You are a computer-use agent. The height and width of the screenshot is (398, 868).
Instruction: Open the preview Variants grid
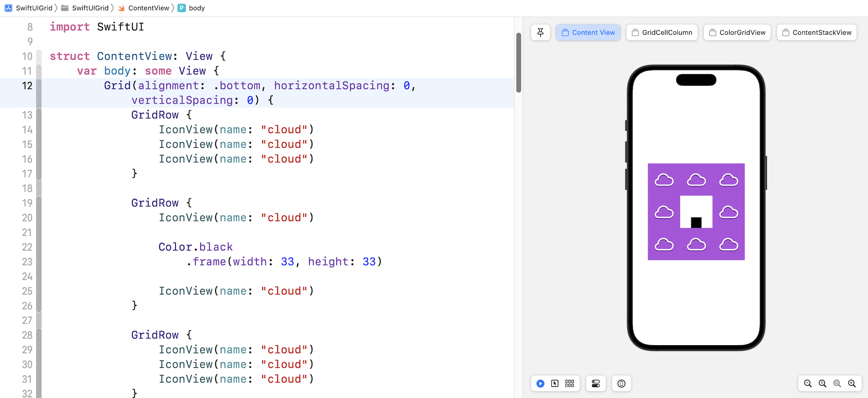coord(570,384)
